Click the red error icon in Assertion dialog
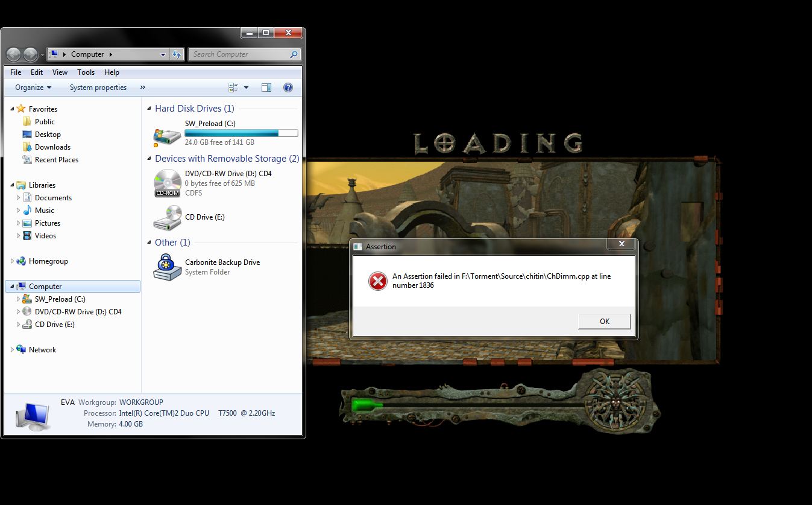Image resolution: width=812 pixels, height=505 pixels. [x=378, y=281]
